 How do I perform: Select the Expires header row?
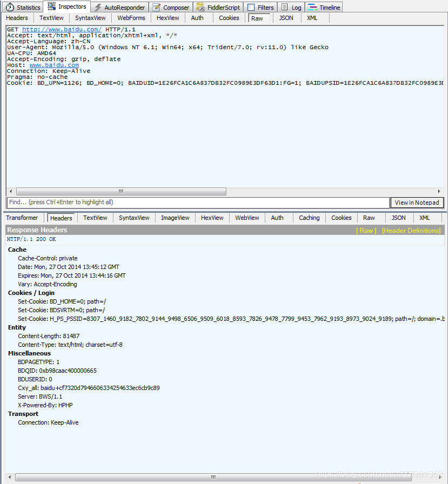pos(72,275)
